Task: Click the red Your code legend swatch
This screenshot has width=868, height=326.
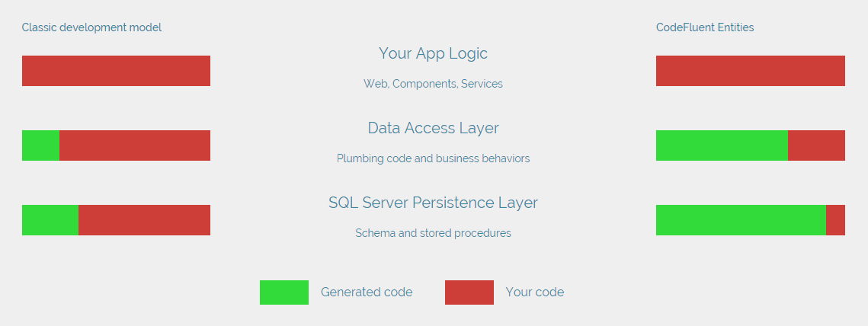Action: (469, 292)
